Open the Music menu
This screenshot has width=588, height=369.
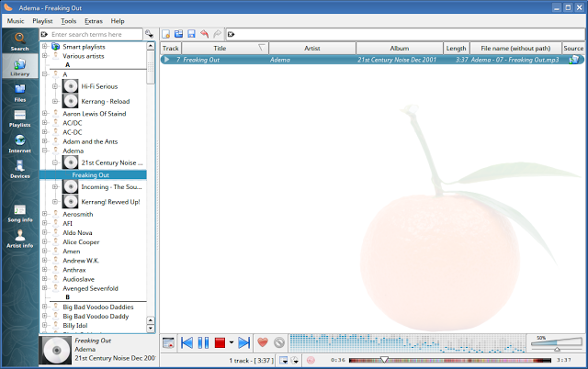click(x=16, y=21)
